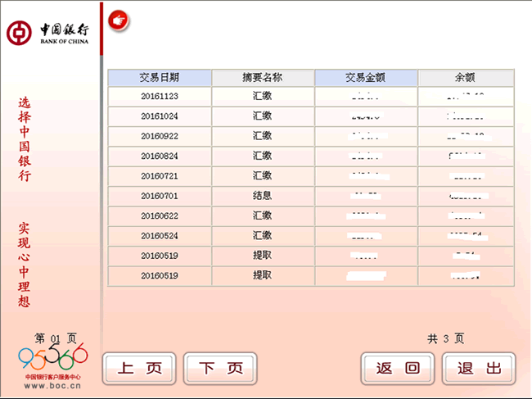Tap the 退出 exit button
The height and width of the screenshot is (399, 532).
[x=479, y=369]
